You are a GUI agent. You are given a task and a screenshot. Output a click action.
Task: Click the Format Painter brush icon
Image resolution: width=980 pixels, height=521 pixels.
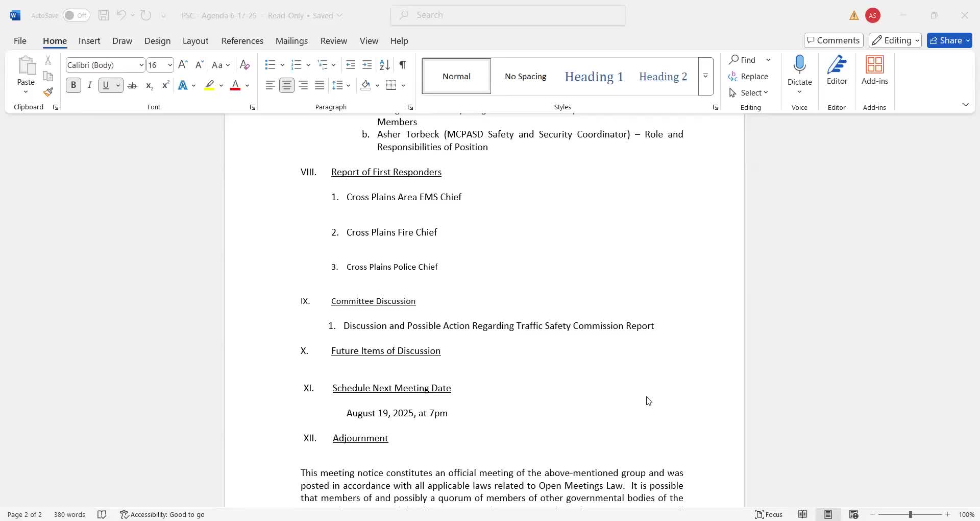tap(48, 92)
